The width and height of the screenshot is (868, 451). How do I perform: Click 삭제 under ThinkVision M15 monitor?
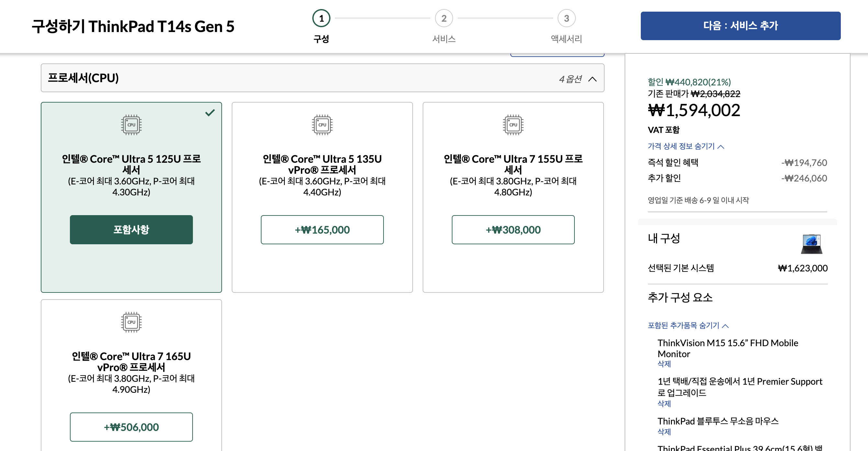664,364
